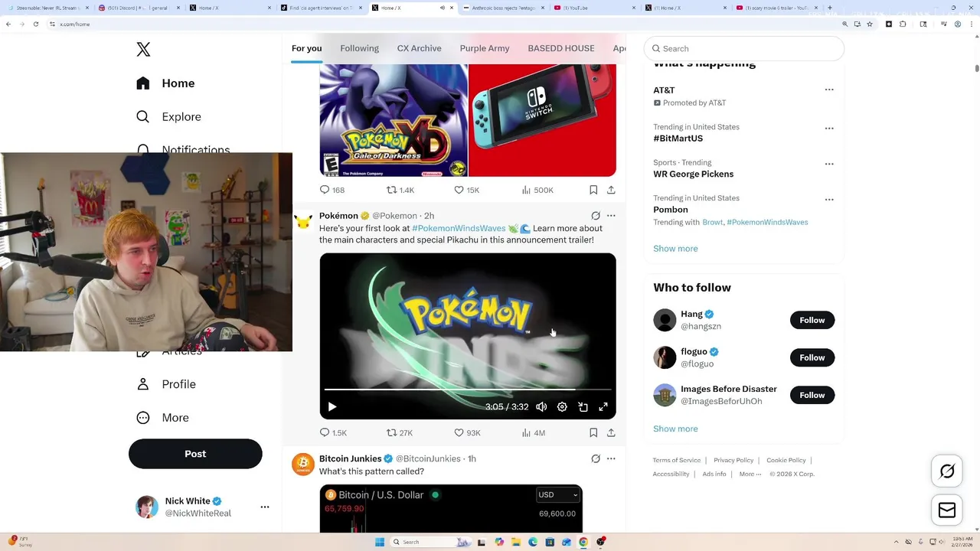This screenshot has height=551, width=980.
Task: Open Nick White account options ellipsis
Action: click(x=265, y=507)
